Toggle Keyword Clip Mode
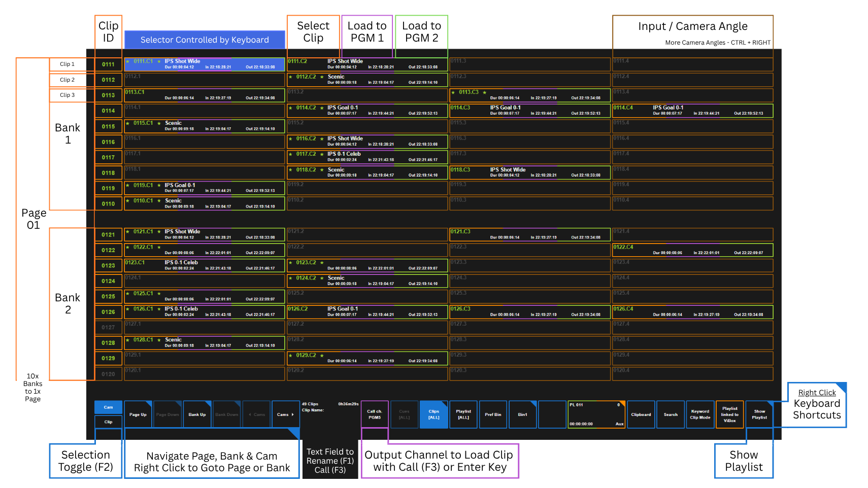The height and width of the screenshot is (488, 868). point(700,414)
